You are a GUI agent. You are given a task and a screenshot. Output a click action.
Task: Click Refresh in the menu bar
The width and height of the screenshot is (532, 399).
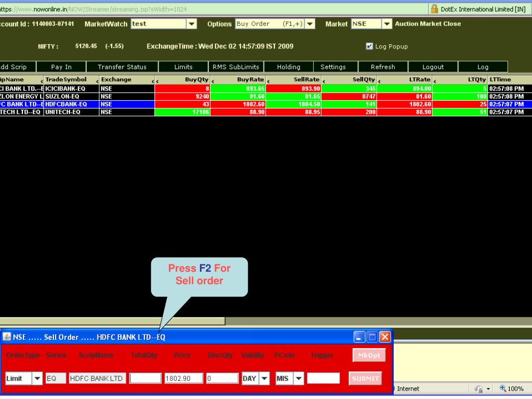coord(383,67)
